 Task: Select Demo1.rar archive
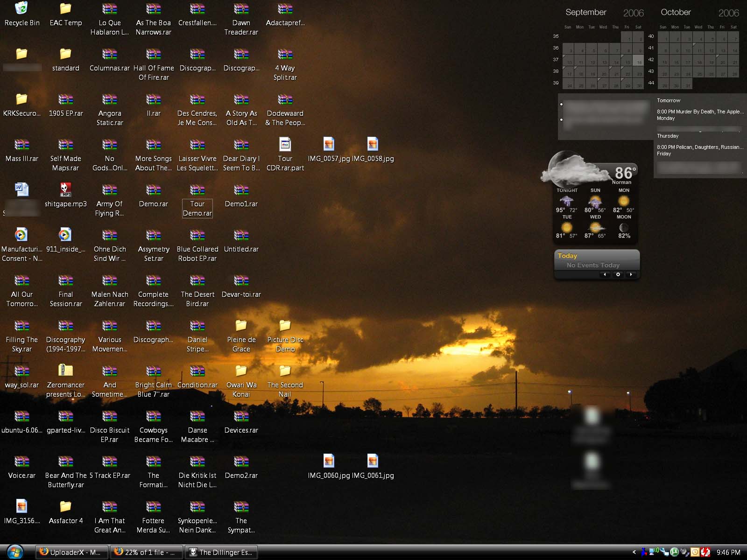(x=241, y=196)
